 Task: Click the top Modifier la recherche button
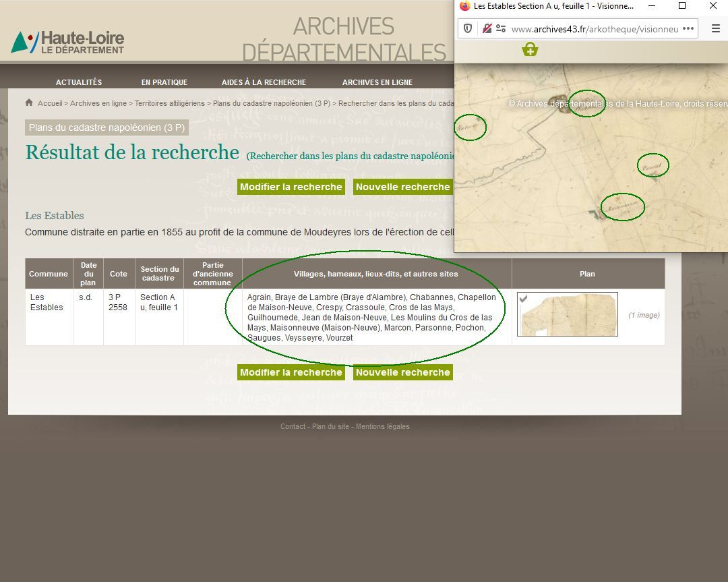tap(291, 187)
